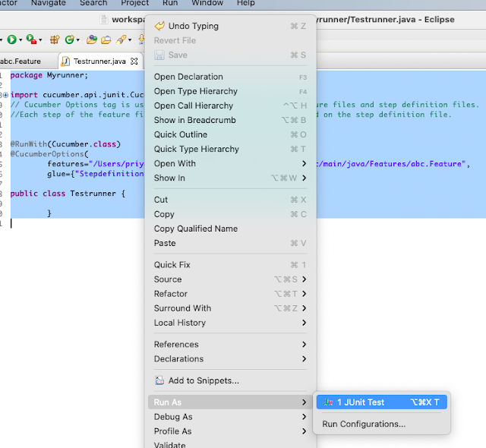Click '@CucumberOptions(' annotation text

pyautogui.click(x=49, y=154)
